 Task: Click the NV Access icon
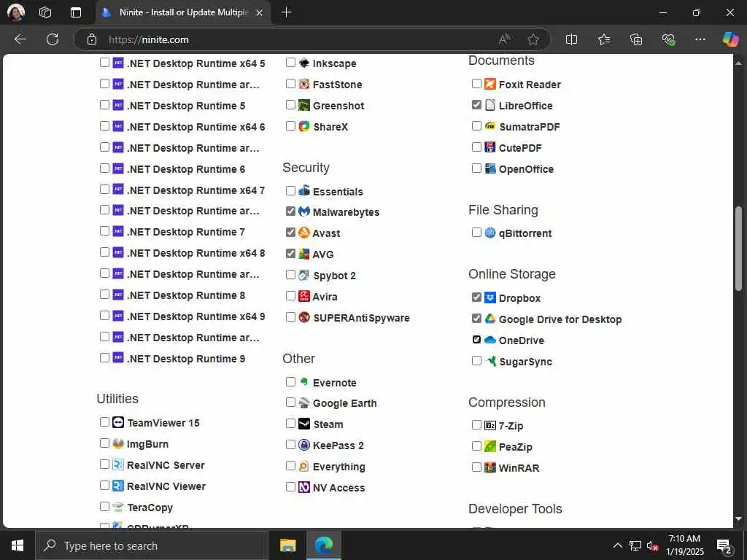tap(304, 487)
